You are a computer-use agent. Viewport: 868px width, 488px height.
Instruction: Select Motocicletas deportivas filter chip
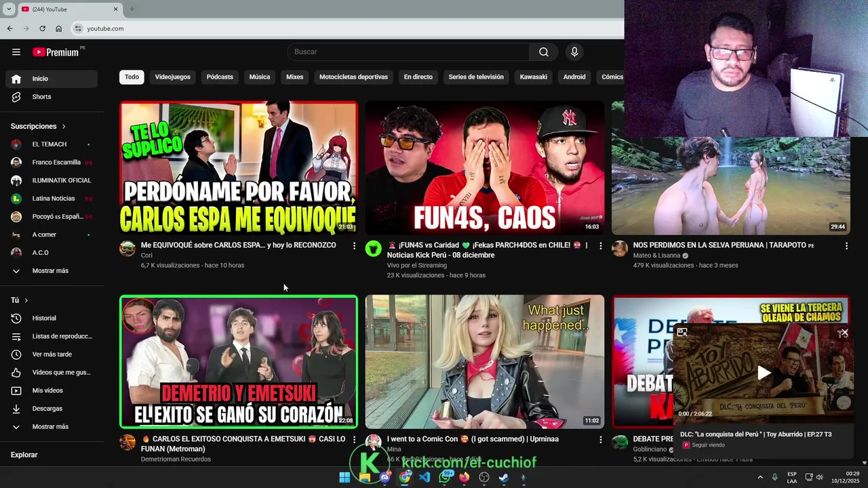[353, 77]
